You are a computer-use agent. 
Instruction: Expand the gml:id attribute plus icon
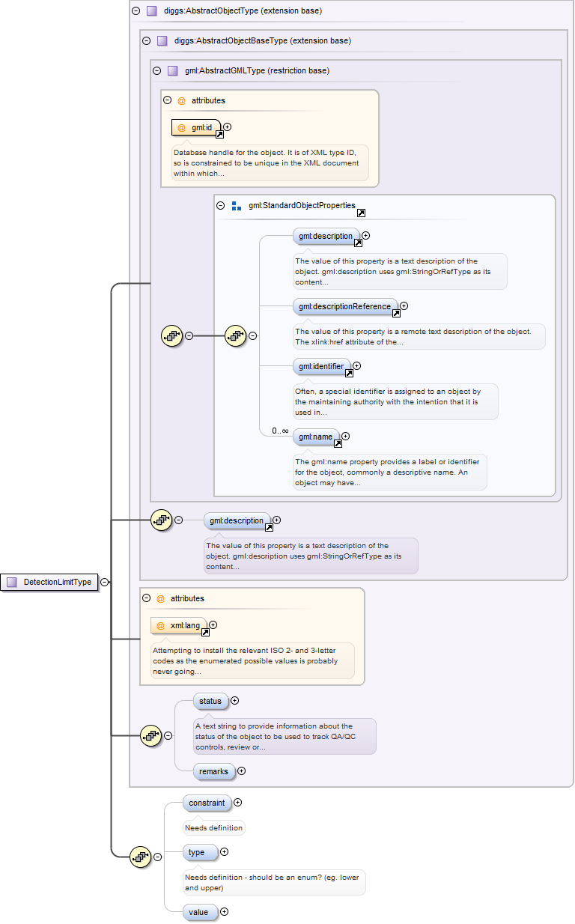click(x=228, y=127)
